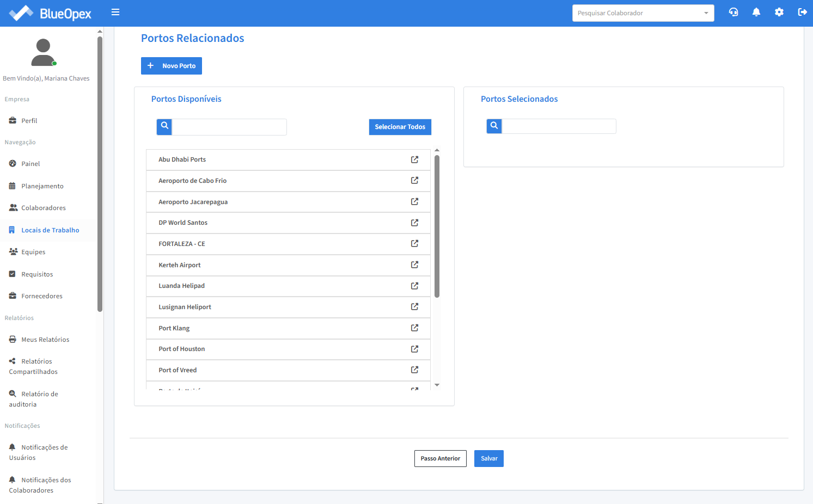Focus the Portos Selecionados search field
Screen dimensions: 813x504
[559, 126]
